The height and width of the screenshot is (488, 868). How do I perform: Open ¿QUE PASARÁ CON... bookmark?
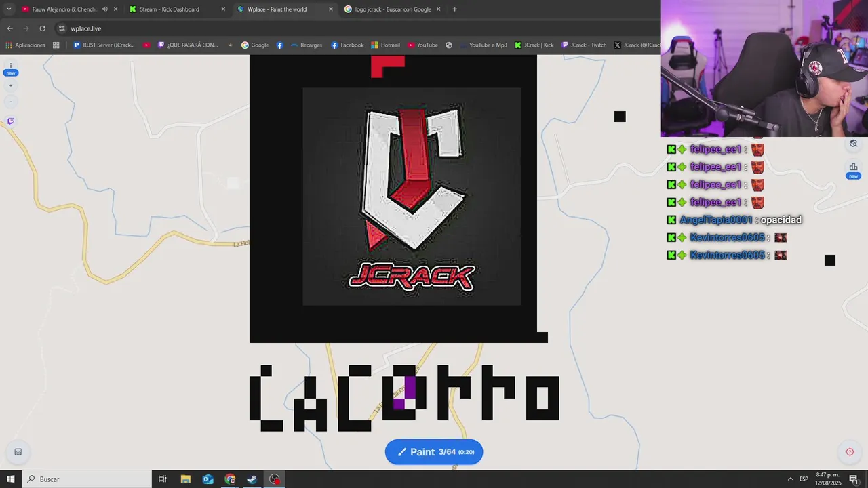(188, 45)
